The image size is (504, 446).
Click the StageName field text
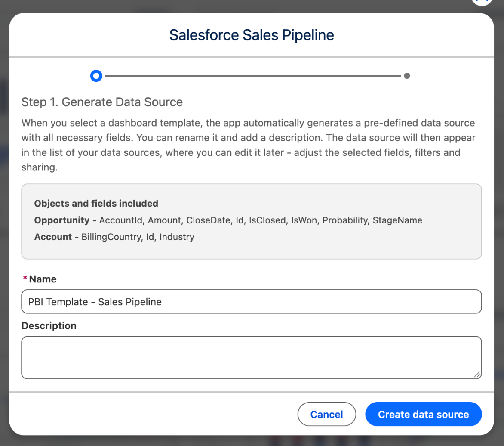click(397, 220)
